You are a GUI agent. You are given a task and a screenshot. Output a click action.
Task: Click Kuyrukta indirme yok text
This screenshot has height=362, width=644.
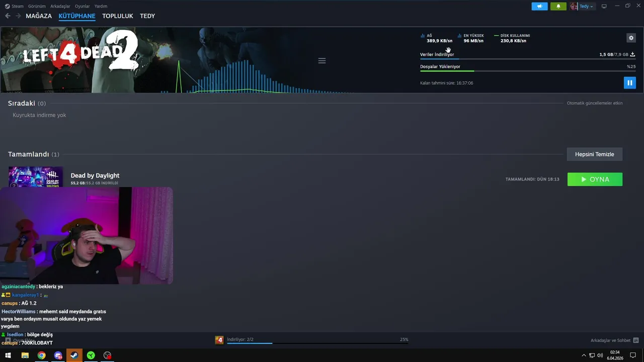click(x=39, y=115)
